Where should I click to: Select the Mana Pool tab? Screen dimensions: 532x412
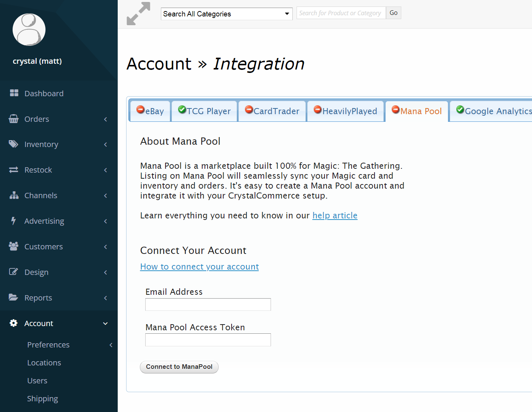click(x=417, y=111)
